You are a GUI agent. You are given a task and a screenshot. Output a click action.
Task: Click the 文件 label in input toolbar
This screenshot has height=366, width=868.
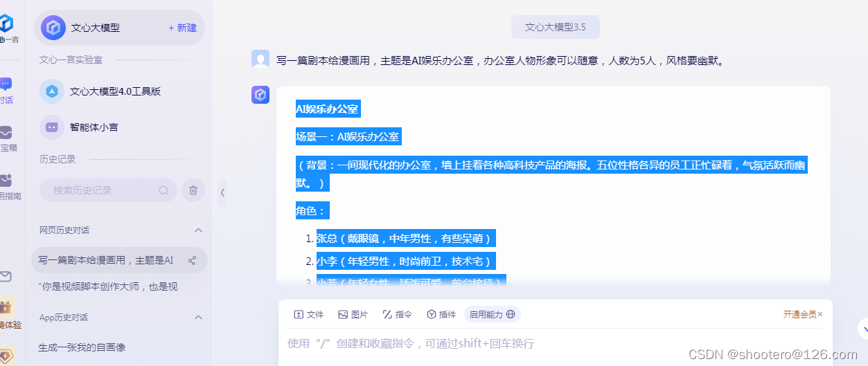[315, 314]
